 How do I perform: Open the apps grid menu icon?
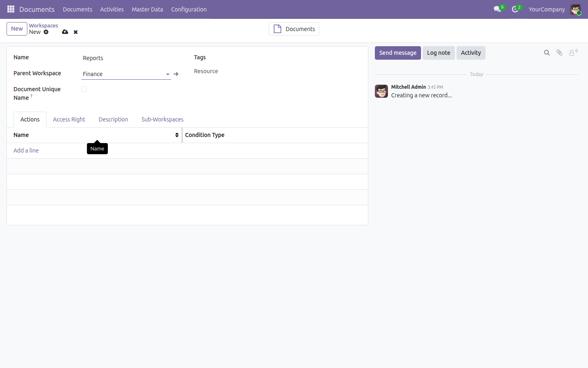pos(11,9)
